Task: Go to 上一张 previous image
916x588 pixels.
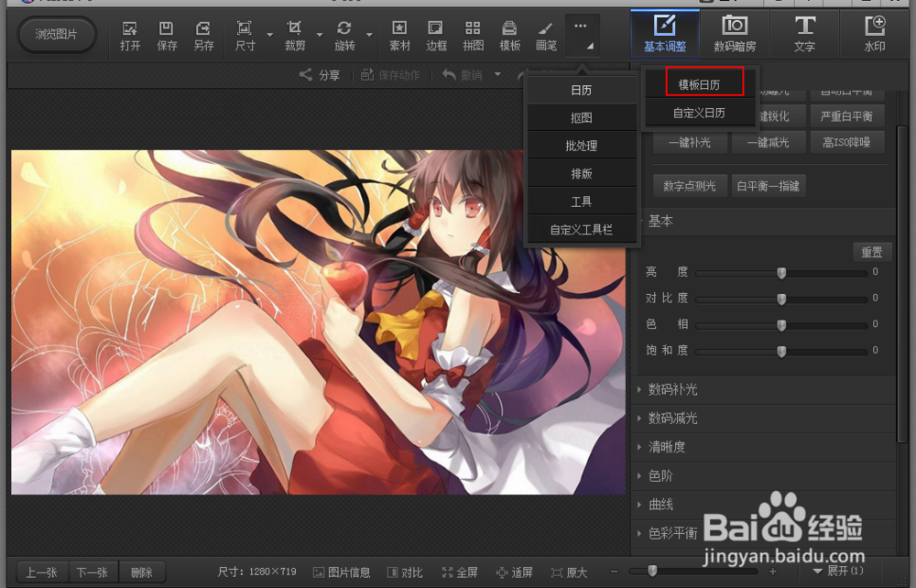Action: pyautogui.click(x=42, y=572)
